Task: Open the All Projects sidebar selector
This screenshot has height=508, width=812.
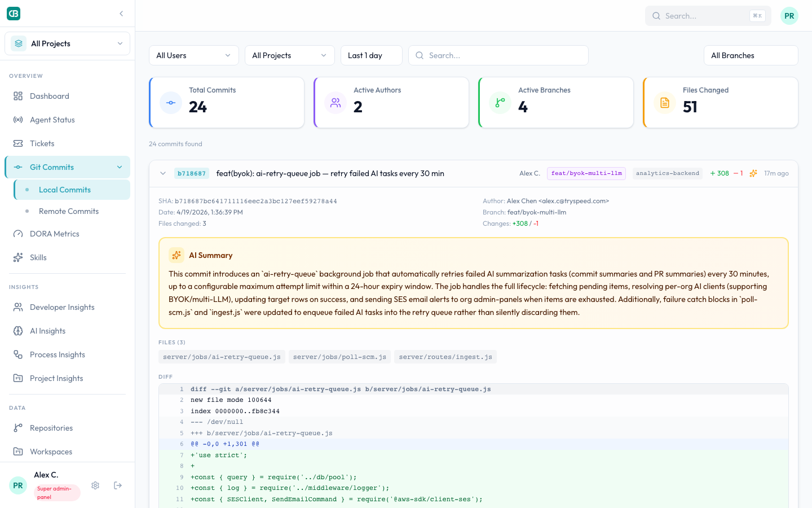Action: click(67, 43)
